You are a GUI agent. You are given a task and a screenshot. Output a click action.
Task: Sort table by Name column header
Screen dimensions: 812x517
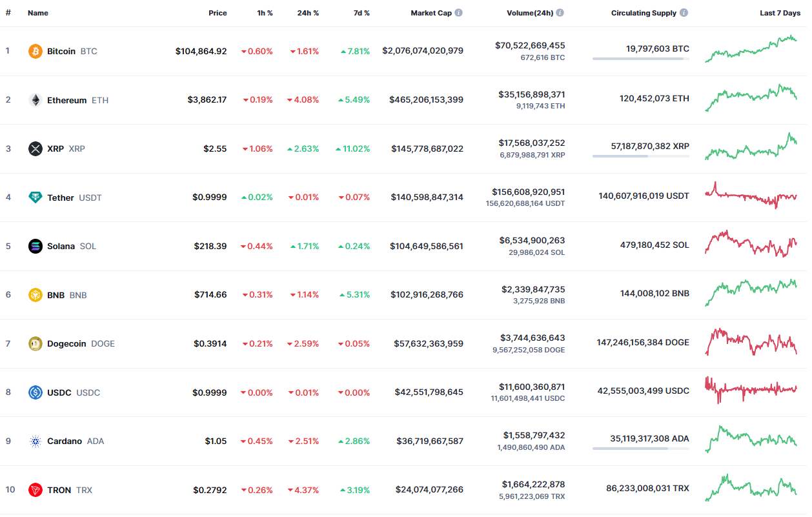click(x=38, y=13)
